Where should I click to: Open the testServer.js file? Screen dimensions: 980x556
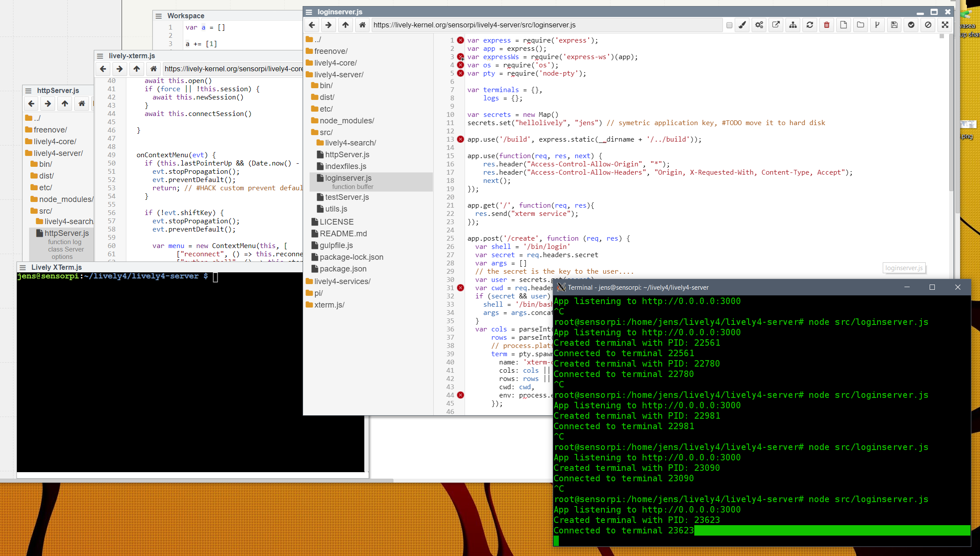pyautogui.click(x=346, y=197)
